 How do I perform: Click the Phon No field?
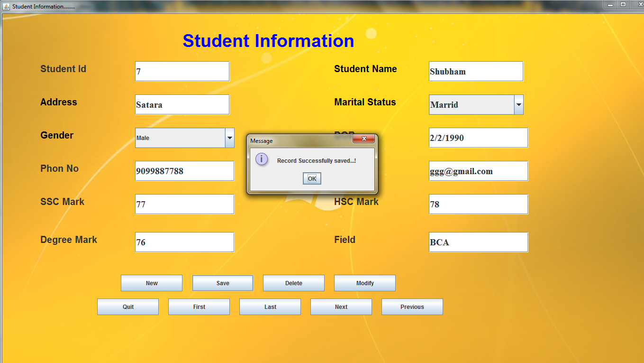coord(185,171)
